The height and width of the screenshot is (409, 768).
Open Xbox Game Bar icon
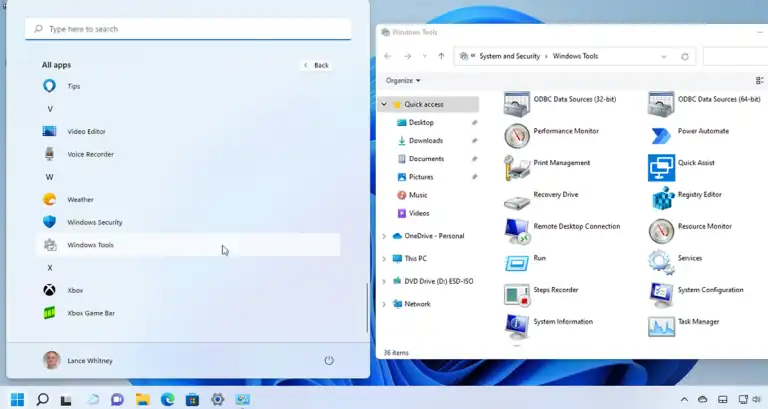click(49, 313)
